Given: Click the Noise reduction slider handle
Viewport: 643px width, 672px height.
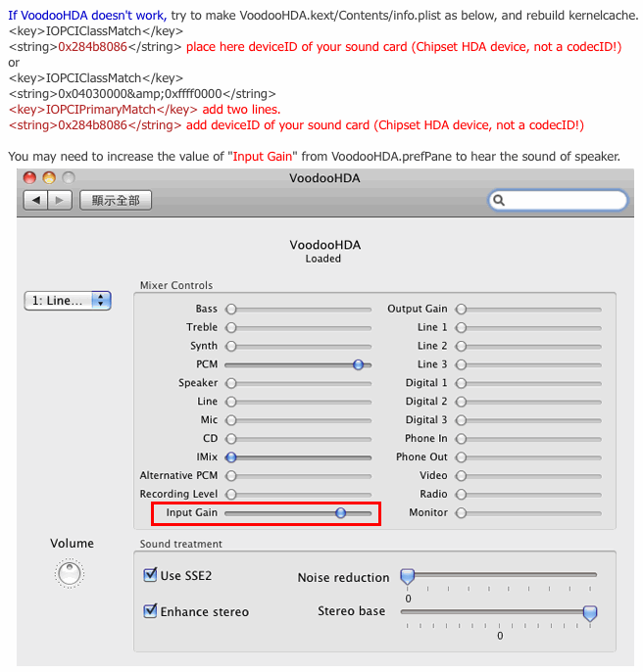Looking at the screenshot, I should coord(407,576).
